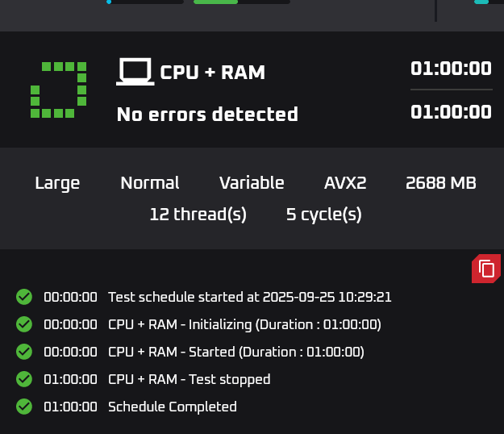Click the Schedule Completed log entry
The image size is (504, 434).
coord(173,407)
